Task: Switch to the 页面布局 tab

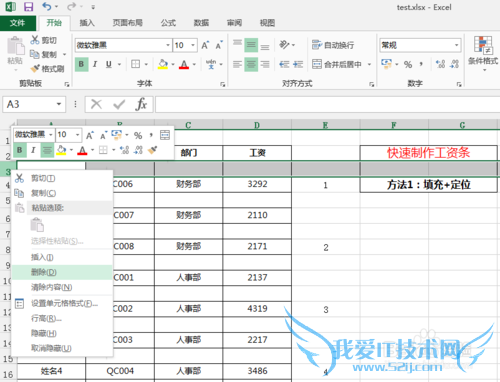Action: tap(128, 23)
